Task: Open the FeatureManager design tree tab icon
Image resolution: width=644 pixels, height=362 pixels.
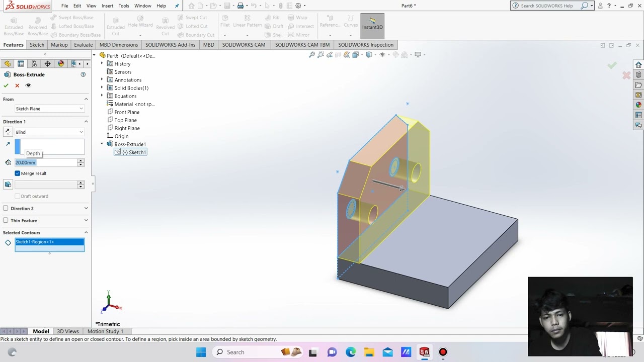Action: click(x=8, y=64)
